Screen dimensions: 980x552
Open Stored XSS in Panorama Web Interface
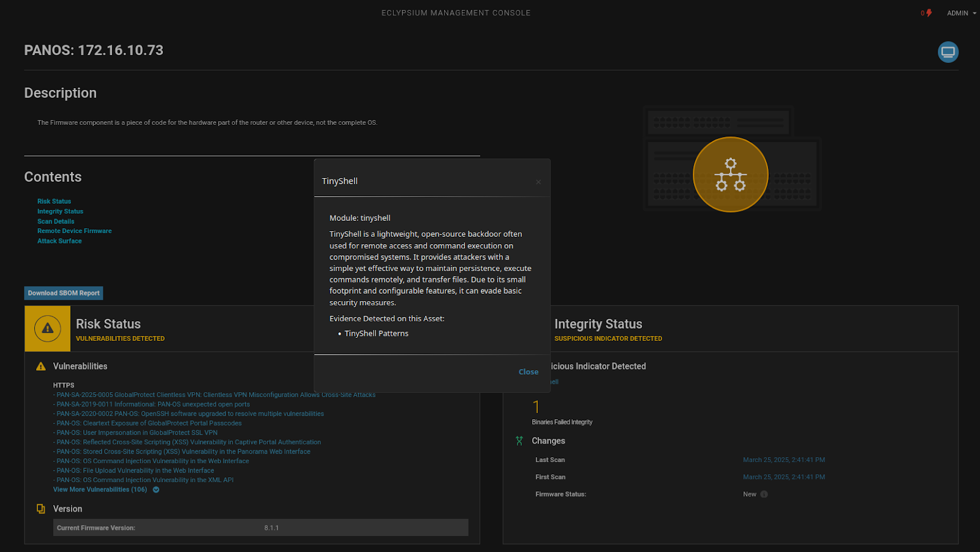(182, 452)
